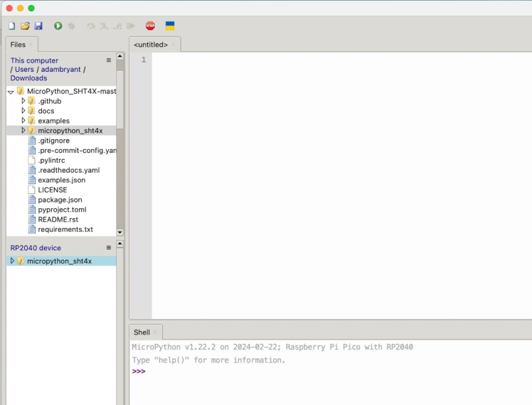Go to the adambryant folder link
The height and width of the screenshot is (405, 532).
pyautogui.click(x=60, y=70)
